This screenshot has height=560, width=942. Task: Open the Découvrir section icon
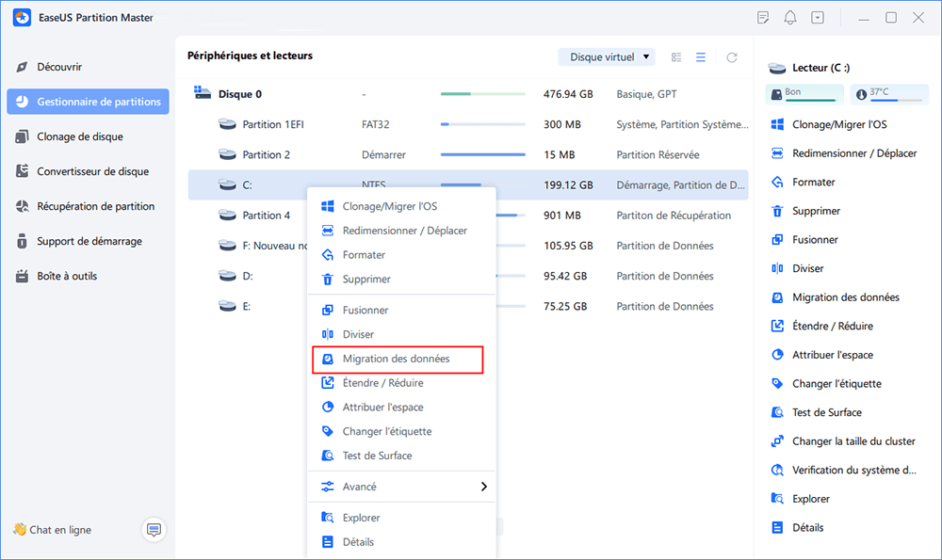tap(22, 67)
